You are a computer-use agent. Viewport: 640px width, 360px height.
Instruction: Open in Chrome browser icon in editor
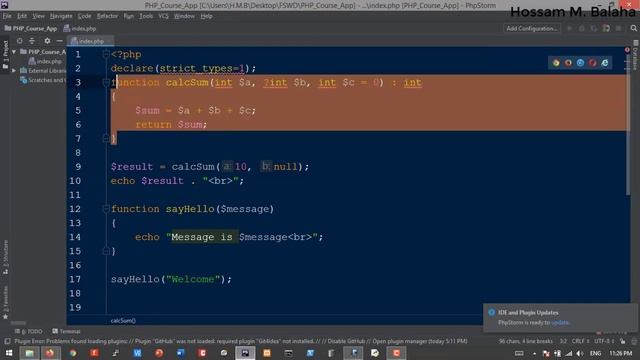[556, 63]
